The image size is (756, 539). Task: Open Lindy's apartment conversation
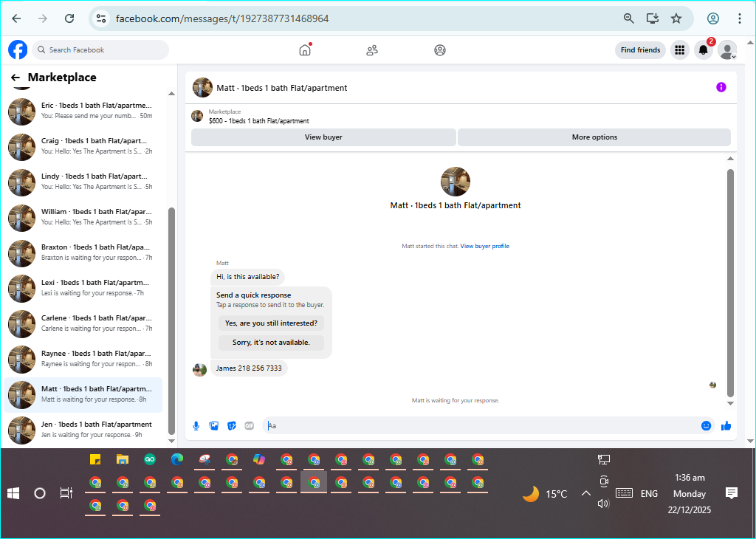click(x=83, y=182)
